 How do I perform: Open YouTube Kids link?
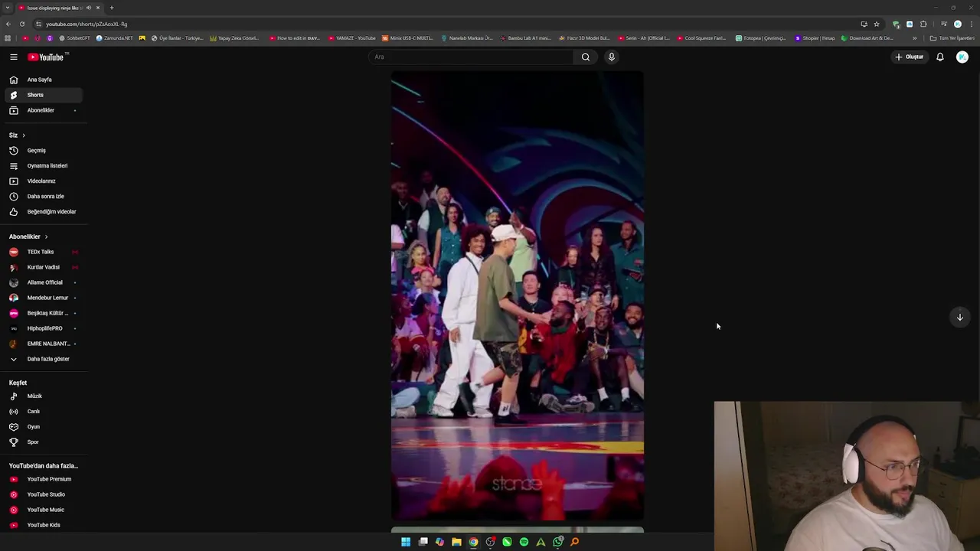pyautogui.click(x=44, y=525)
